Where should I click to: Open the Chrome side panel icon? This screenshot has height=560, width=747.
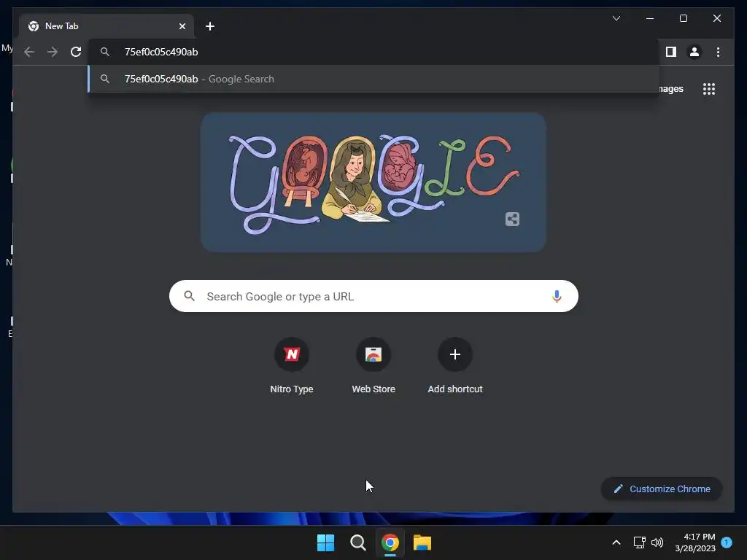(671, 52)
